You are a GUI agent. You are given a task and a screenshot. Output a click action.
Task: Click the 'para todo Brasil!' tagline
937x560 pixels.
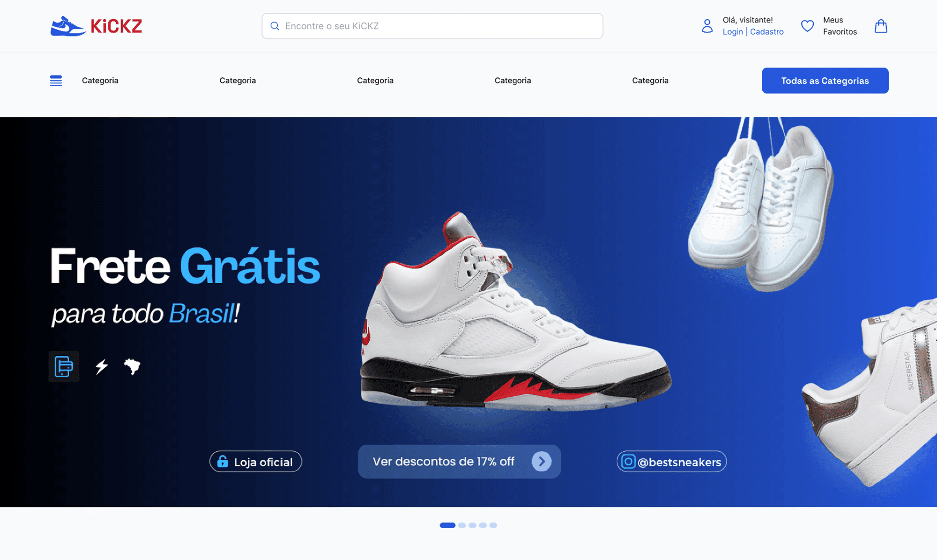click(146, 314)
